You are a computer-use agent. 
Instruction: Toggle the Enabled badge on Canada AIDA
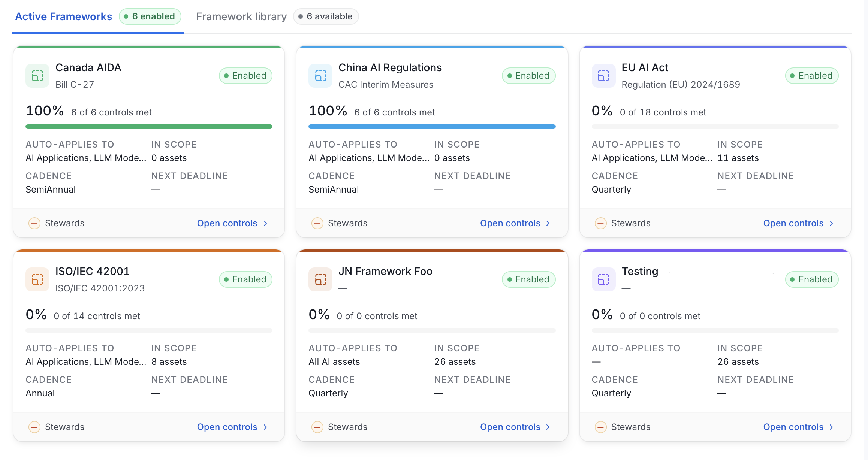pos(245,76)
